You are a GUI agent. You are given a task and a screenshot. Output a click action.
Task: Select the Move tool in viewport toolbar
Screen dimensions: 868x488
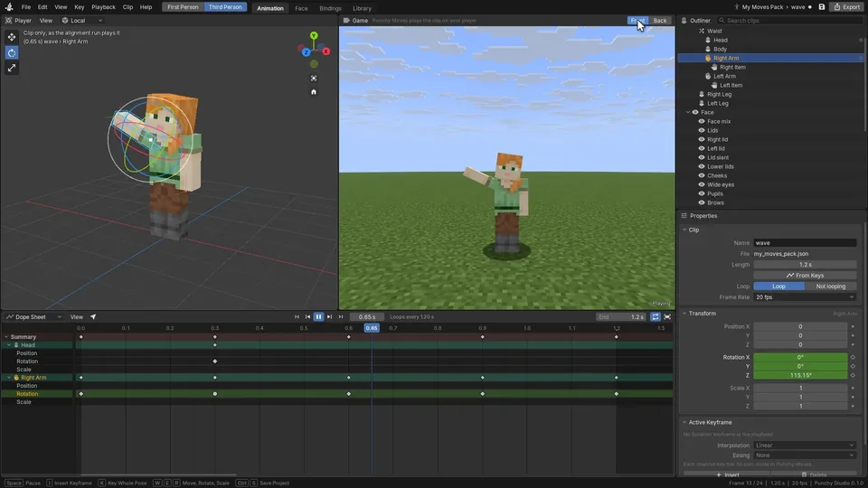coord(12,37)
